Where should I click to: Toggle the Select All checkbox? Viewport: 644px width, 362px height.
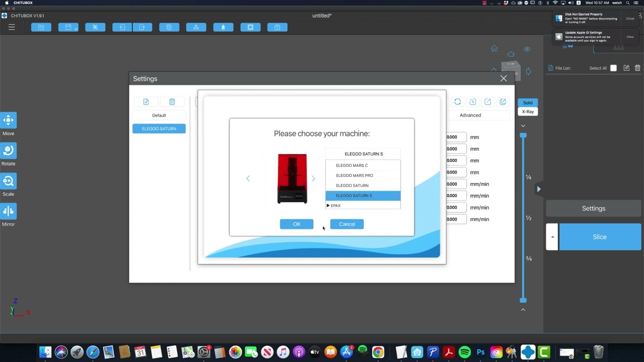[613, 68]
